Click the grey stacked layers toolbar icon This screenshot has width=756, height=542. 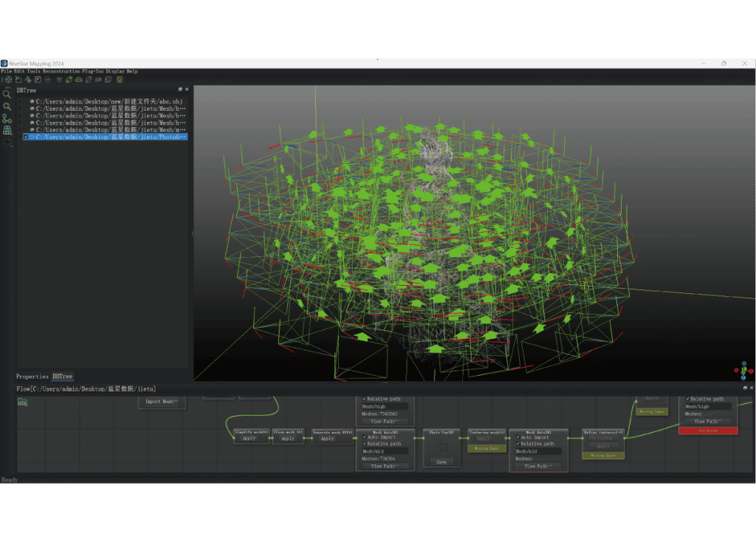pyautogui.click(x=89, y=80)
